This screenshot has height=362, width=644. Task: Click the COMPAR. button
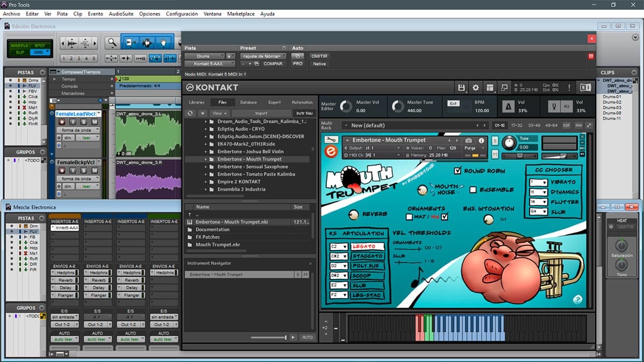(273, 64)
